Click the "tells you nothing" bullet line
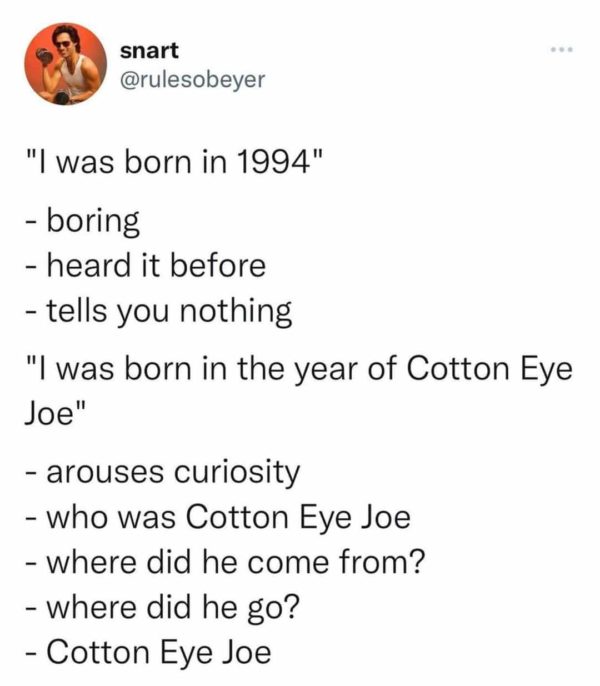The height and width of the screenshot is (686, 600). pyautogui.click(x=157, y=312)
